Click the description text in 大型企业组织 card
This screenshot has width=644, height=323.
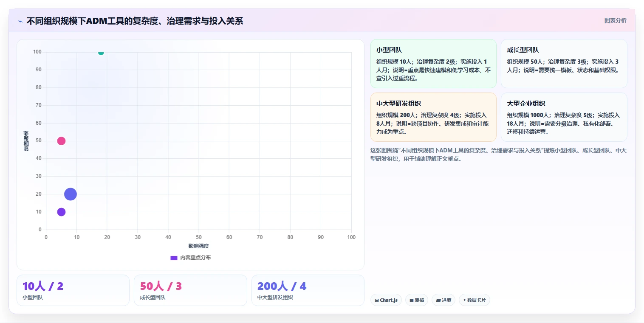click(563, 124)
